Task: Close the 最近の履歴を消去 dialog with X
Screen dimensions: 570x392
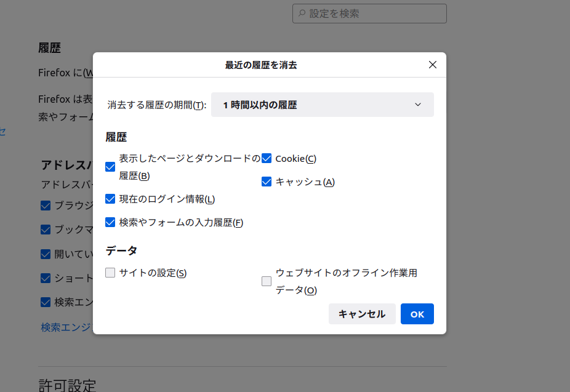Action: (x=432, y=65)
